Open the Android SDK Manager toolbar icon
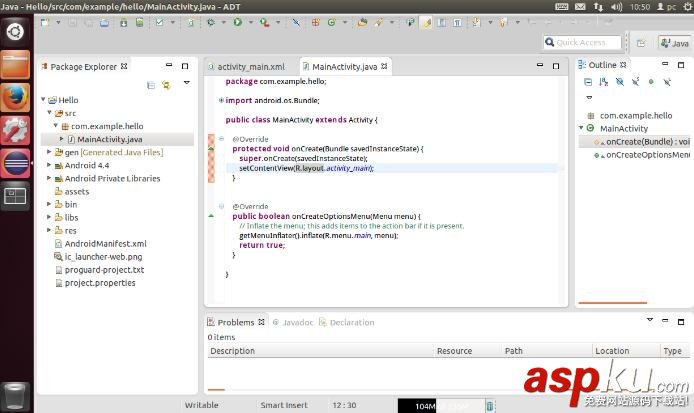Image resolution: width=694 pixels, height=413 pixels. tap(123, 22)
